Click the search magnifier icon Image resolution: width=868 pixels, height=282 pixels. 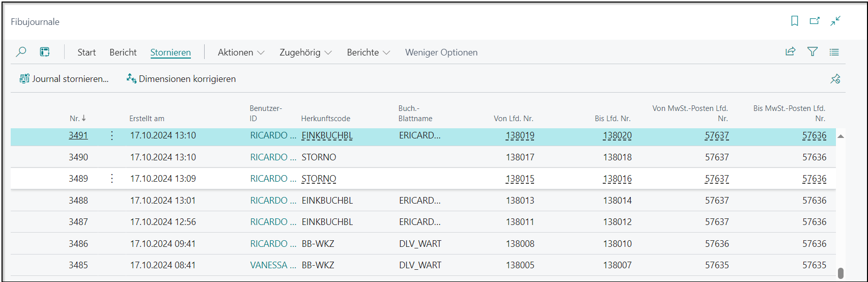tap(21, 52)
